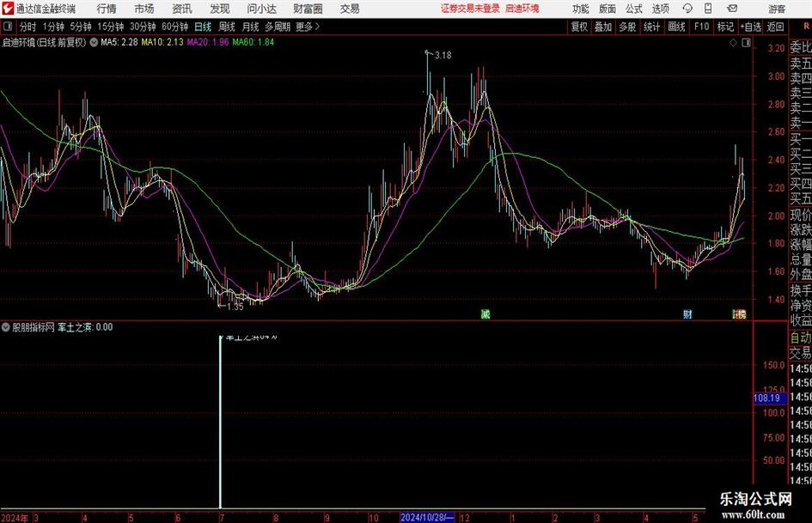Click MA20: 1.96 indicator label
Screen dimensions: 812x523
click(208, 42)
